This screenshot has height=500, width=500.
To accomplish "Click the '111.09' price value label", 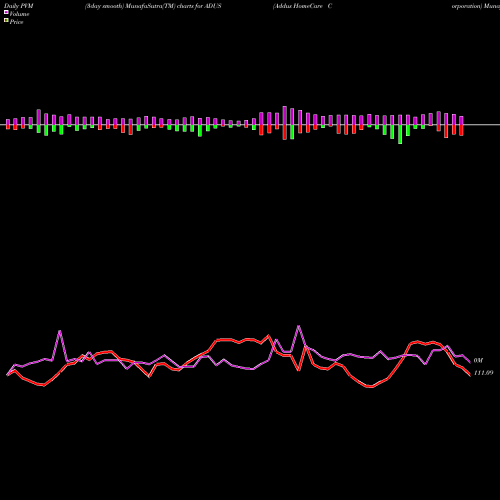I will click(x=483, y=373).
